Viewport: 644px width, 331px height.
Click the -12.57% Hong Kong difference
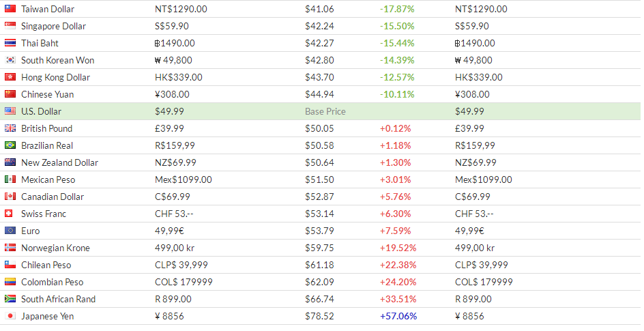click(x=397, y=77)
